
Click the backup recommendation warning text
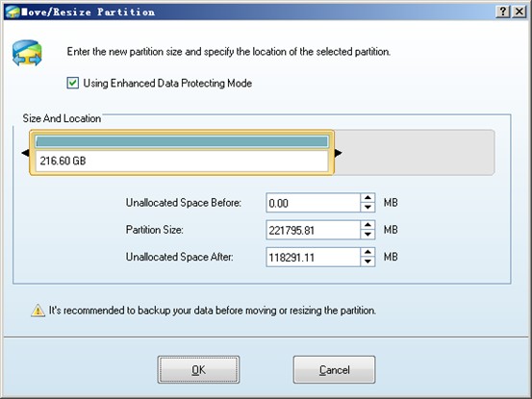[x=213, y=311]
